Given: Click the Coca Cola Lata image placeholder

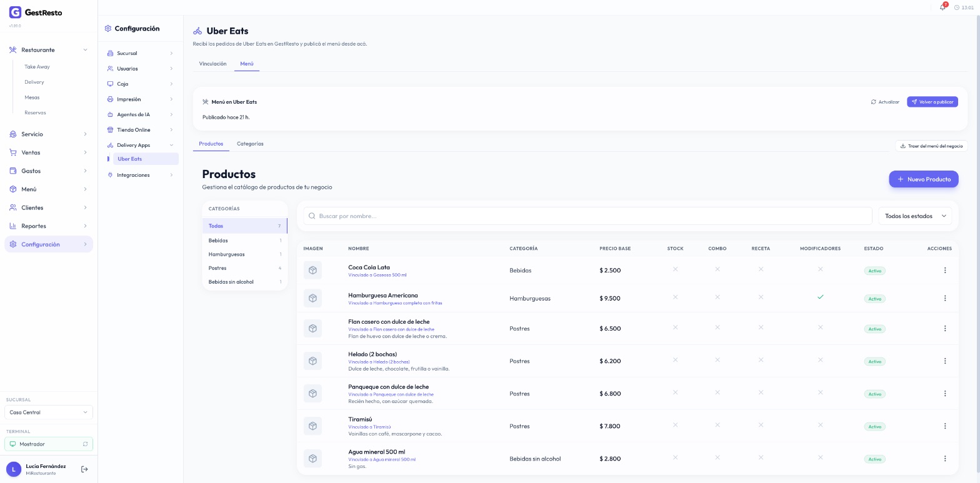Looking at the screenshot, I should [x=312, y=271].
